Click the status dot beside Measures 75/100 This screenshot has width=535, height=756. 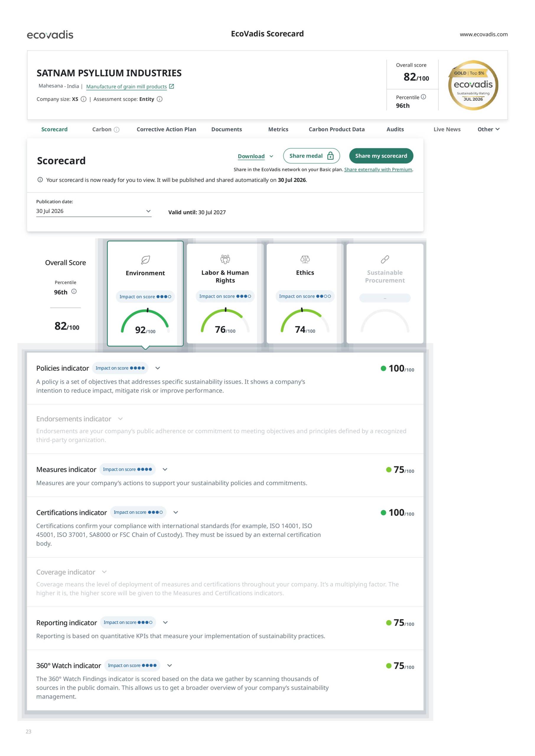(389, 470)
